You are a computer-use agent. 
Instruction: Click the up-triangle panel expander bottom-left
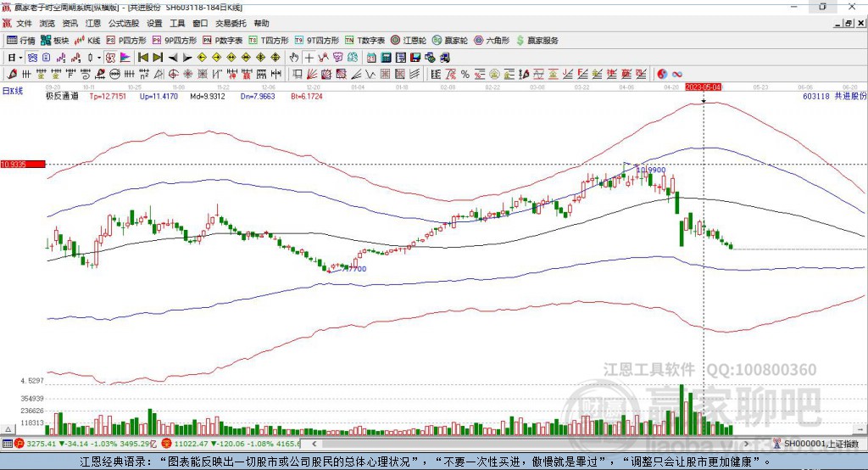[8, 429]
